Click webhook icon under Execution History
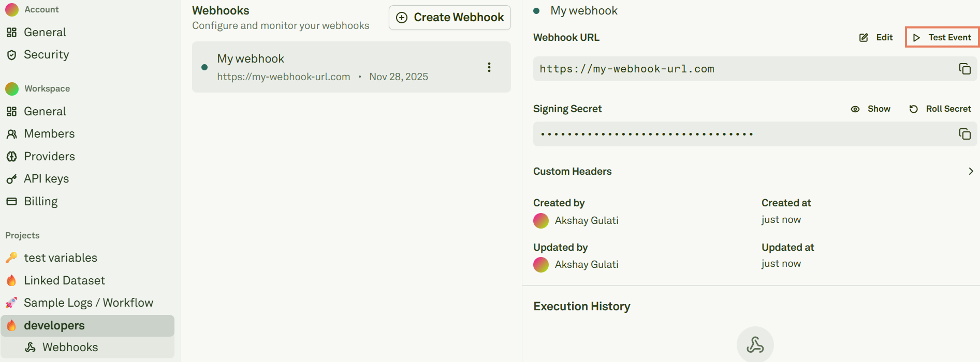This screenshot has width=980, height=362. pos(755,344)
